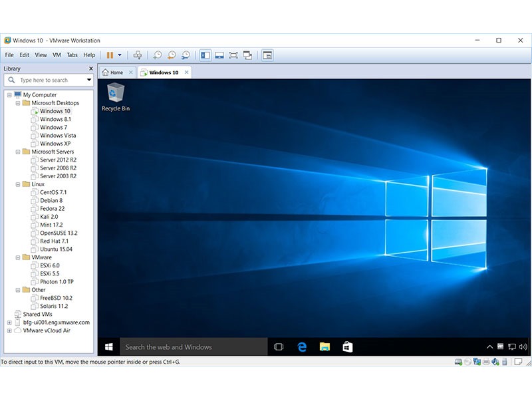Toggle the console view toolbar button
532x399 pixels.
coord(267,55)
